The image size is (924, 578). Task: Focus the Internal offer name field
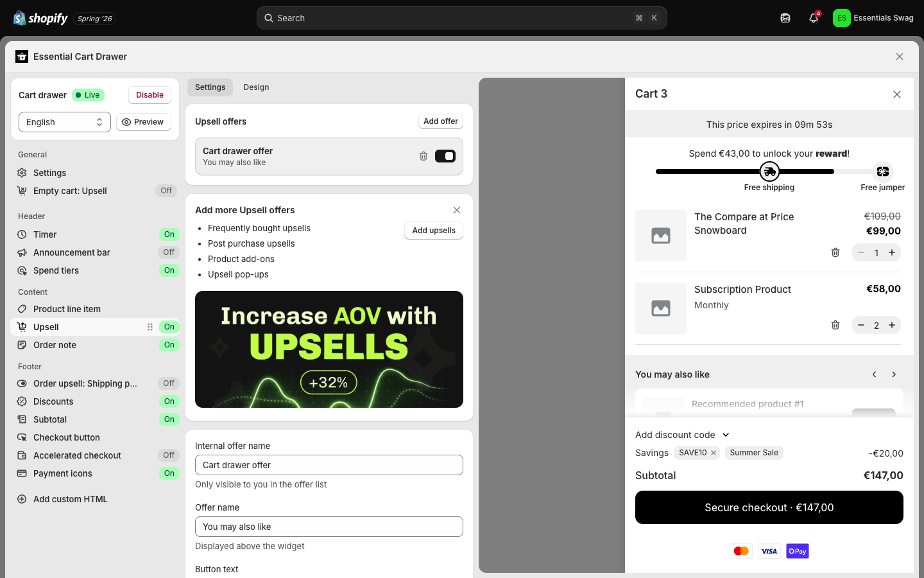click(x=329, y=465)
